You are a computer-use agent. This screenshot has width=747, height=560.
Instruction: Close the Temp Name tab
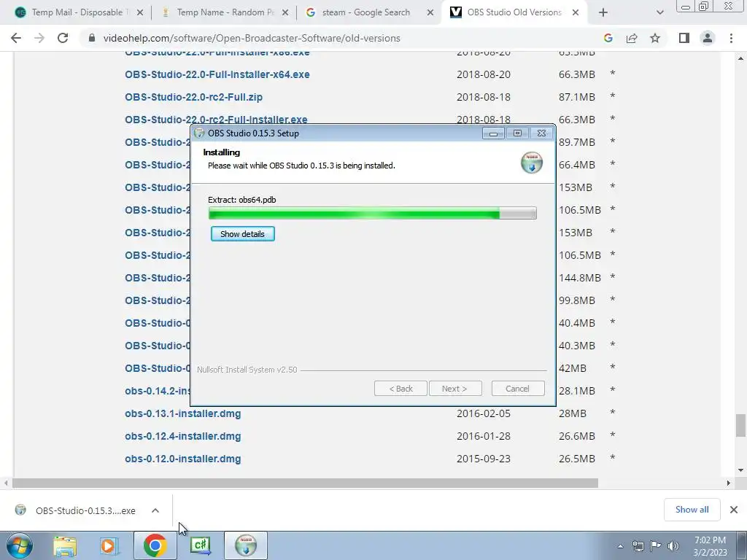(x=285, y=12)
